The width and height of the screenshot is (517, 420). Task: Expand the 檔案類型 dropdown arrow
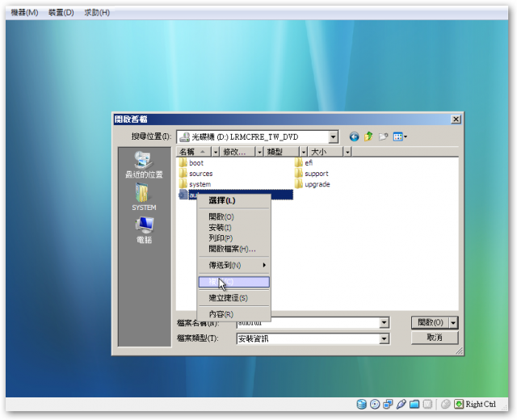[385, 338]
